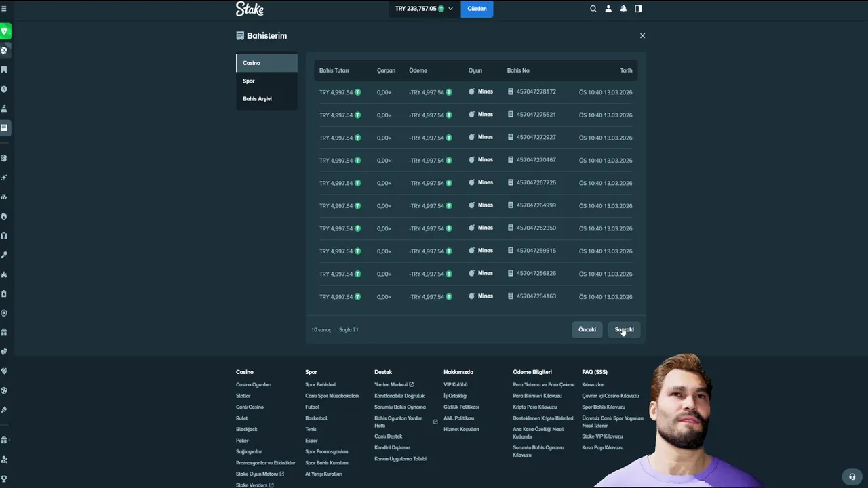Open bet number 457047267726
Viewport: 868px width, 488px height.
(536, 182)
